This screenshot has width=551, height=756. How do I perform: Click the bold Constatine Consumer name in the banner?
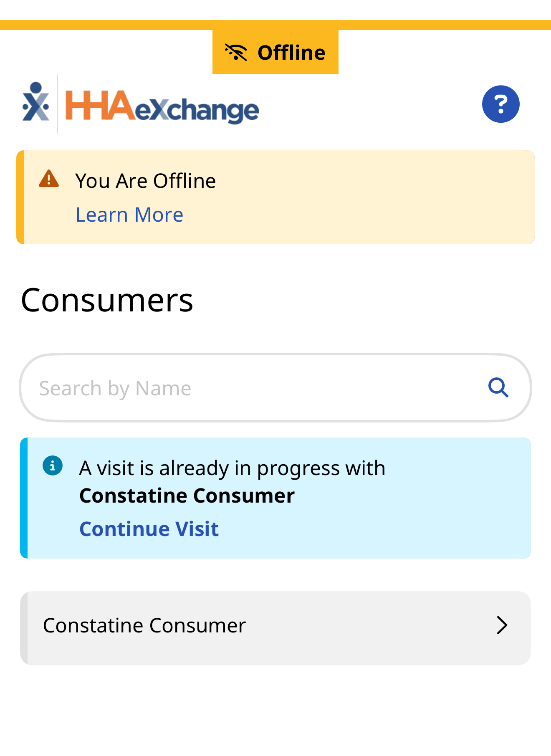coord(187,496)
